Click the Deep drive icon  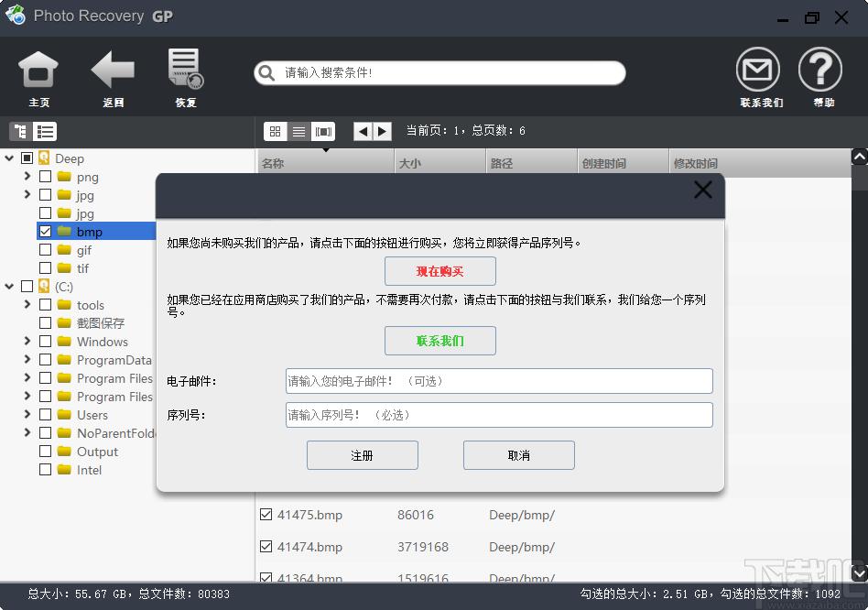tap(44, 158)
